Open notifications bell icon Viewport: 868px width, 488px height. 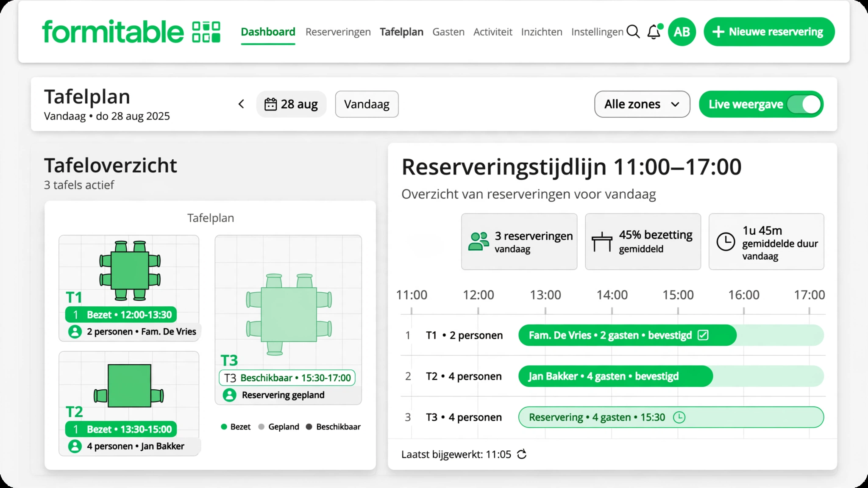coord(654,32)
